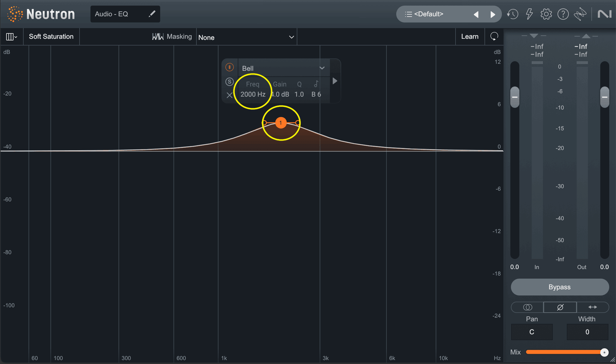Open help with the question mark icon

pyautogui.click(x=563, y=14)
